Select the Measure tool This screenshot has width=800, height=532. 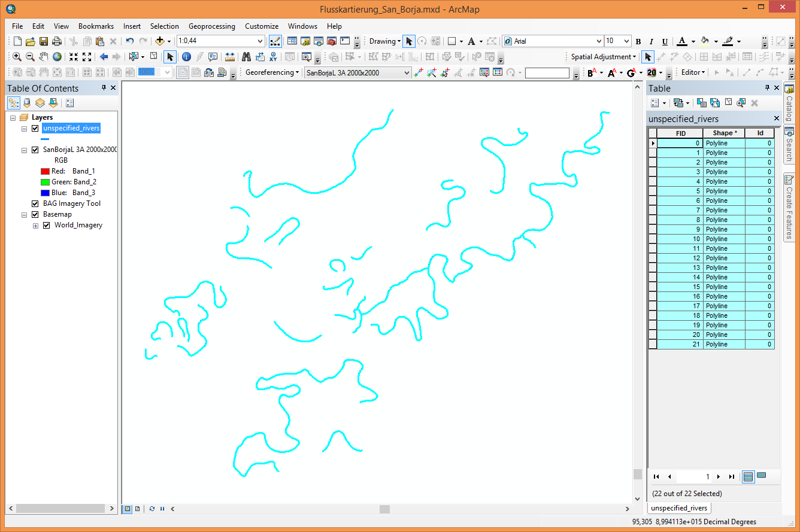pos(231,56)
